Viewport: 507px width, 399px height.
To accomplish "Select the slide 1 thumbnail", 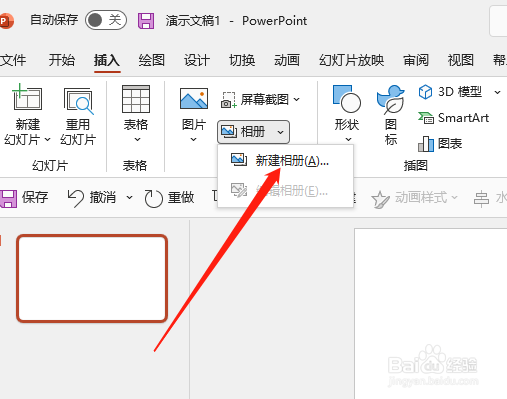I will click(x=92, y=279).
